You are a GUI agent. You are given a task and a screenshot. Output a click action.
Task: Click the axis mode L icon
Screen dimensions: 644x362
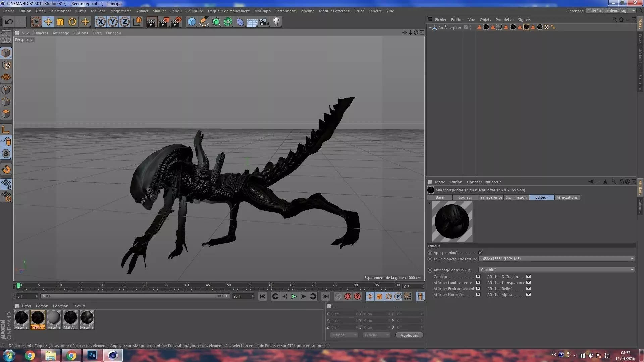pyautogui.click(x=6, y=129)
